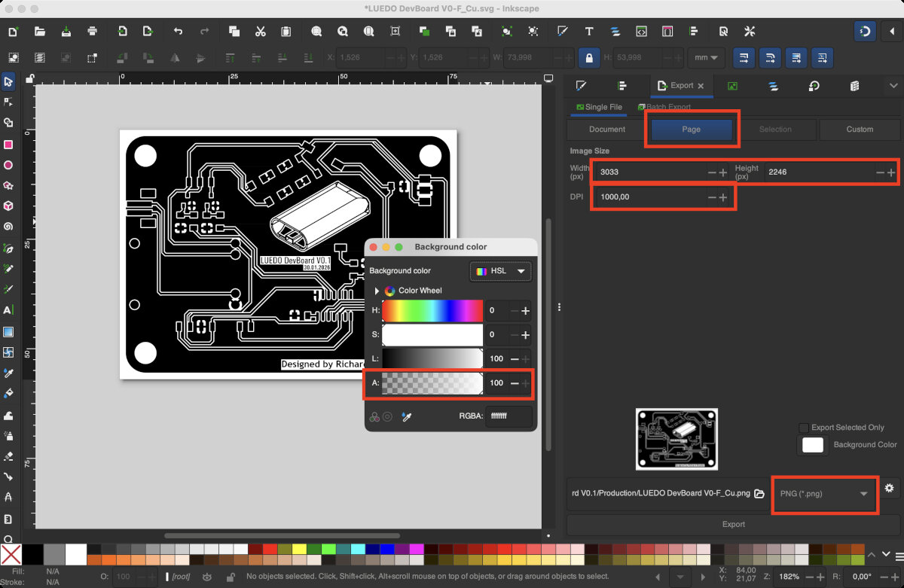Toggle the width/height lock ratio button

point(588,57)
